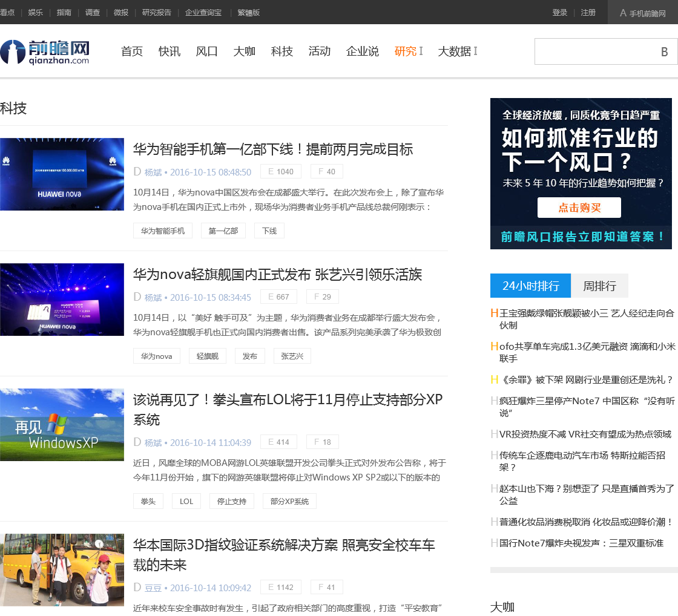Open the 再见 WindowsXP thumbnail
Image resolution: width=678 pixels, height=616 pixels.
(62, 425)
